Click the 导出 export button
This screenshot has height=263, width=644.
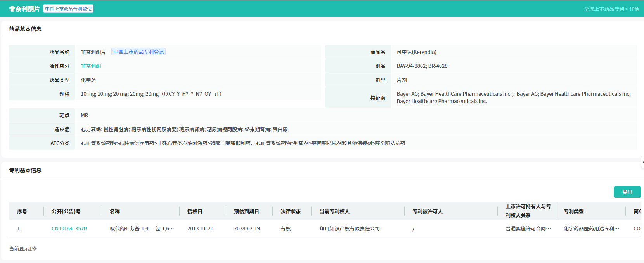tap(627, 192)
